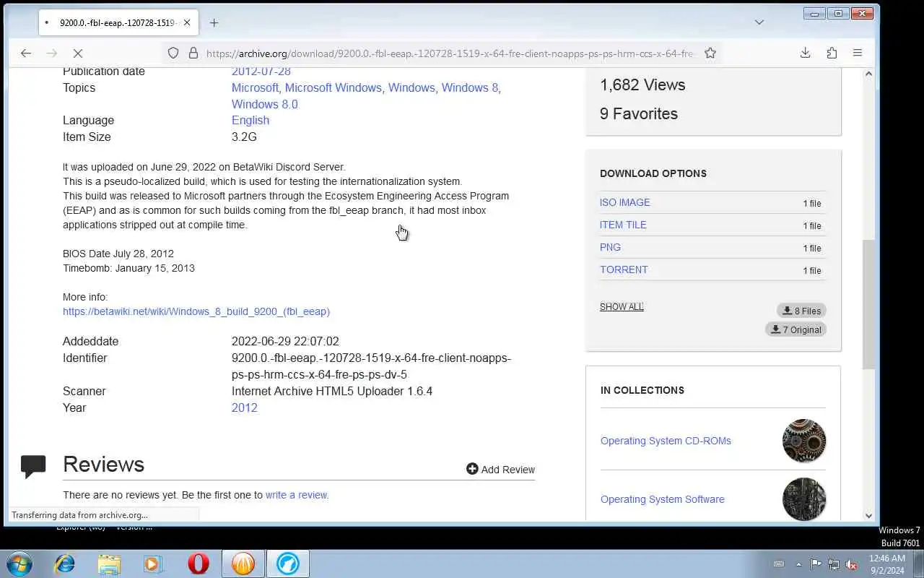Open the Microsoft Windows topic link
This screenshot has height=578, width=924.
click(333, 87)
